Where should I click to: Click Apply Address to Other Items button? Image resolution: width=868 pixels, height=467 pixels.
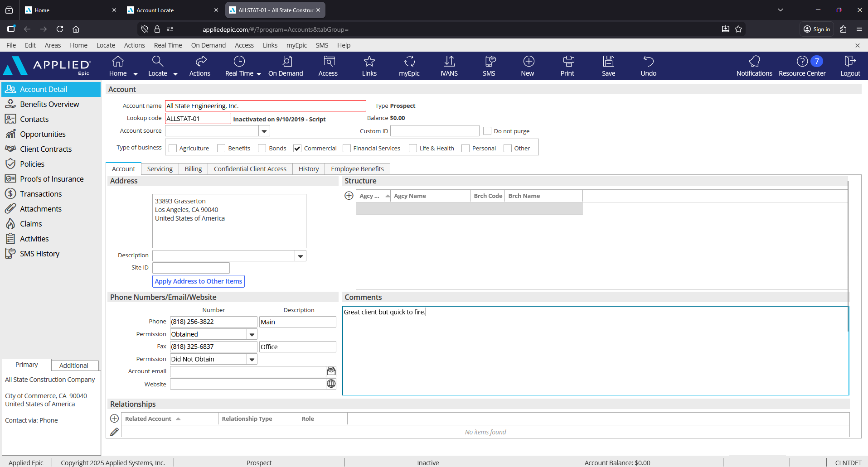pos(199,281)
